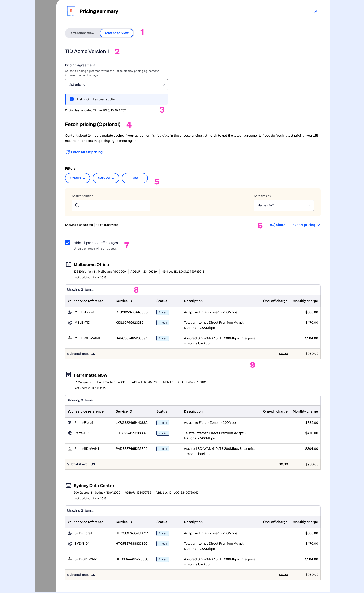Click Showing 5 of 30 sites text

(x=79, y=225)
